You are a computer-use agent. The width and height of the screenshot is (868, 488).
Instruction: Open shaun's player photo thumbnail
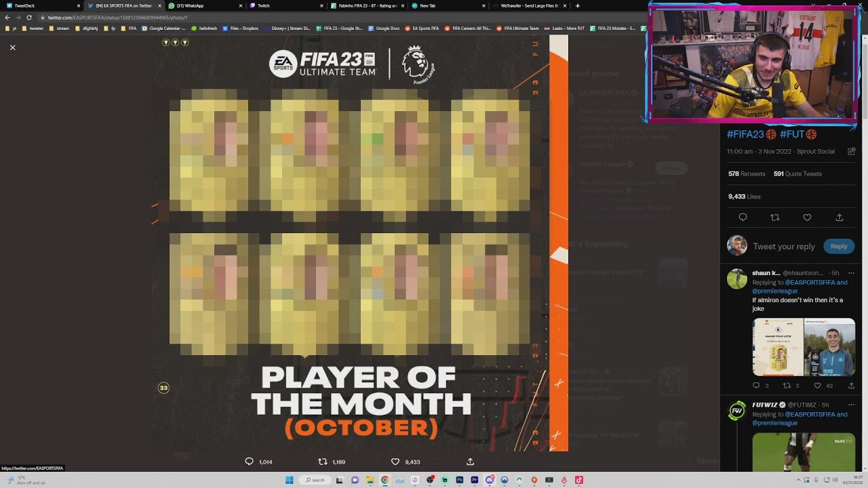830,347
